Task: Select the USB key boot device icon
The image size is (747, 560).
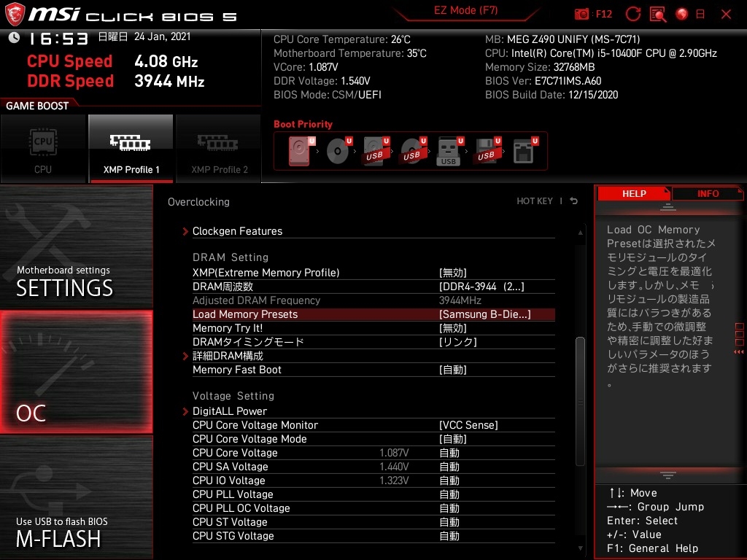Action: point(450,151)
